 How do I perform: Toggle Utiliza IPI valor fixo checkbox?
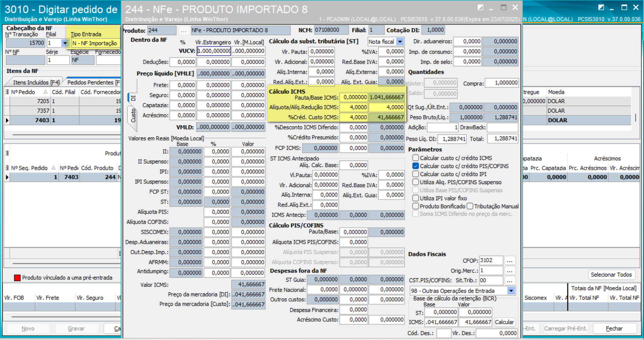click(416, 198)
